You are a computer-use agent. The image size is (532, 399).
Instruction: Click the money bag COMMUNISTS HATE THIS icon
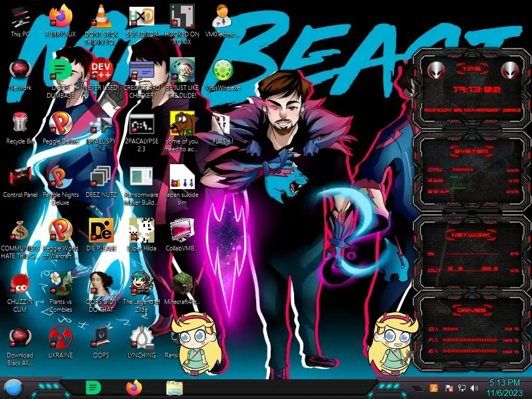pos(20,239)
